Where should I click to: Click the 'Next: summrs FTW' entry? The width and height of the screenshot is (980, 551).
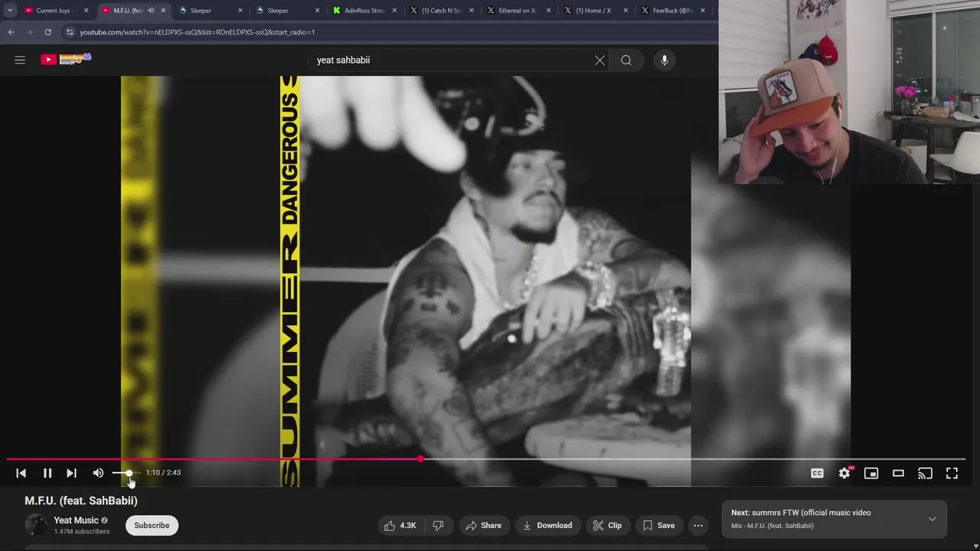click(x=801, y=513)
